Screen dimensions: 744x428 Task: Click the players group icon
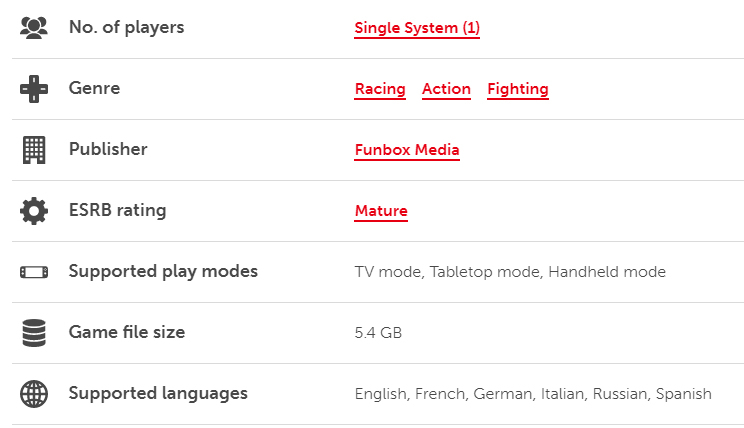[x=34, y=28]
